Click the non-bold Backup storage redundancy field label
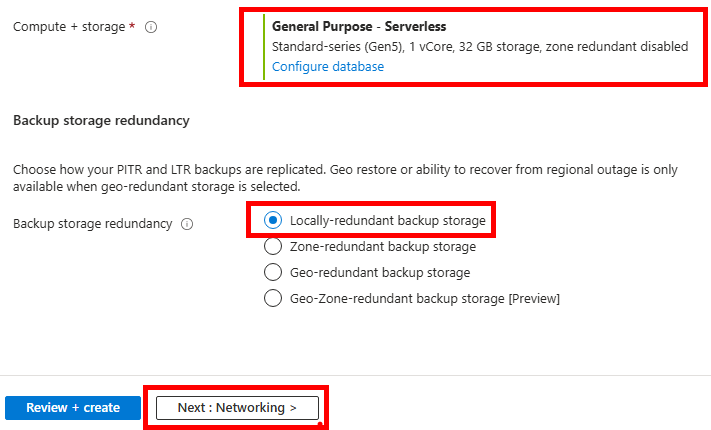This screenshot has width=711, height=430. tap(93, 224)
